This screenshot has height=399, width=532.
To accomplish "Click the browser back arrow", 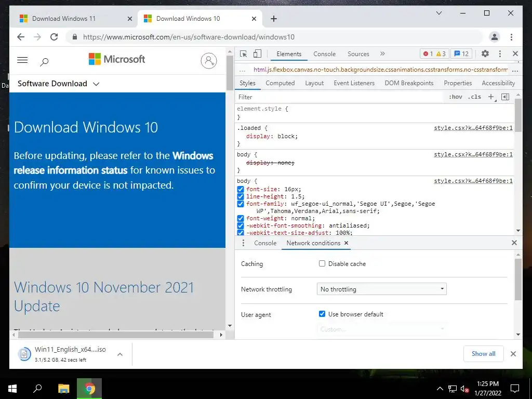I will (21, 37).
